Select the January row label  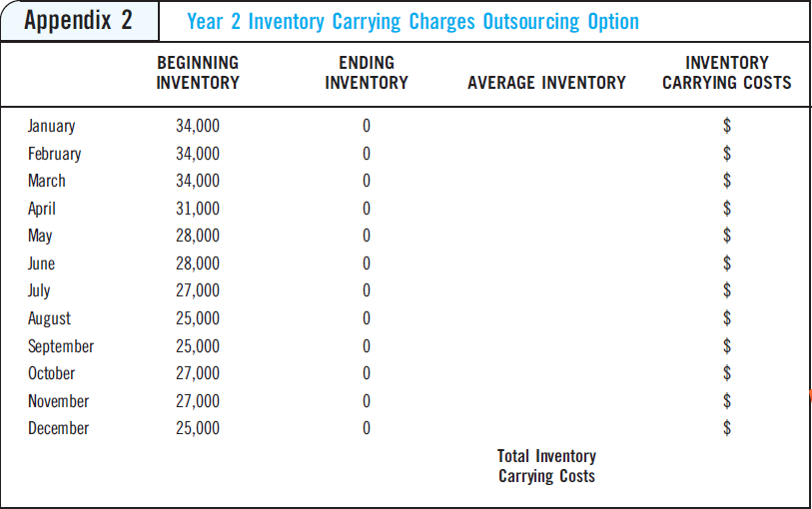pyautogui.click(x=51, y=126)
